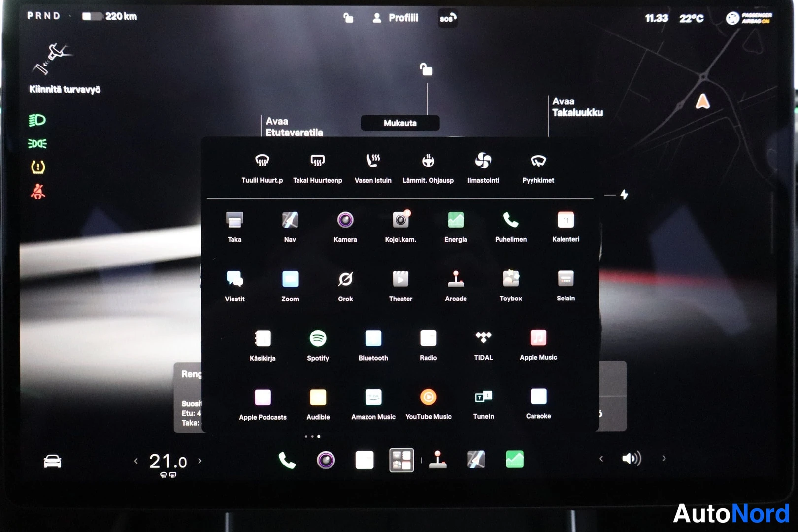
Task: Launch the Caraoke app
Action: (x=538, y=403)
